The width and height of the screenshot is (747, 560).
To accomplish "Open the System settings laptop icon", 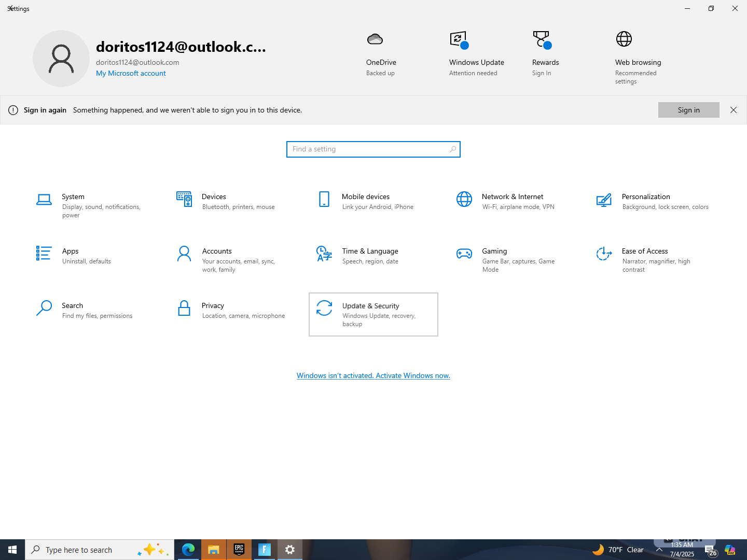I will click(44, 200).
